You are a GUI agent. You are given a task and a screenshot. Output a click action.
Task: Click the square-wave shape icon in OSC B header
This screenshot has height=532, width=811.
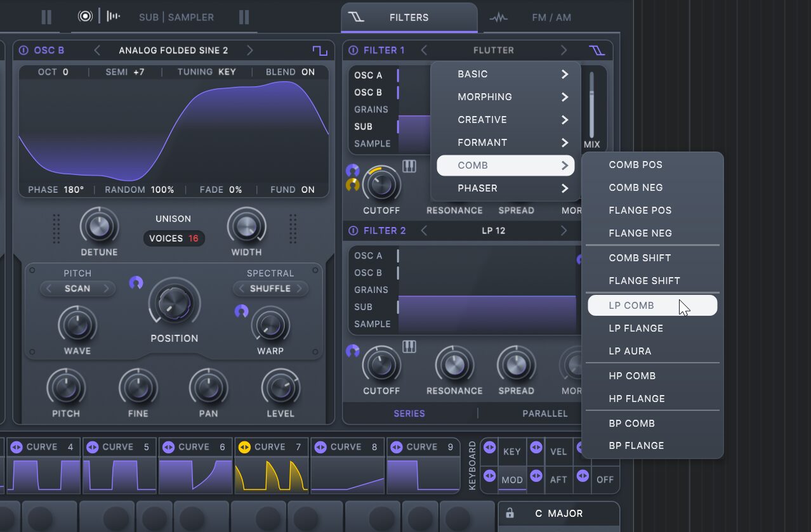pyautogui.click(x=319, y=51)
